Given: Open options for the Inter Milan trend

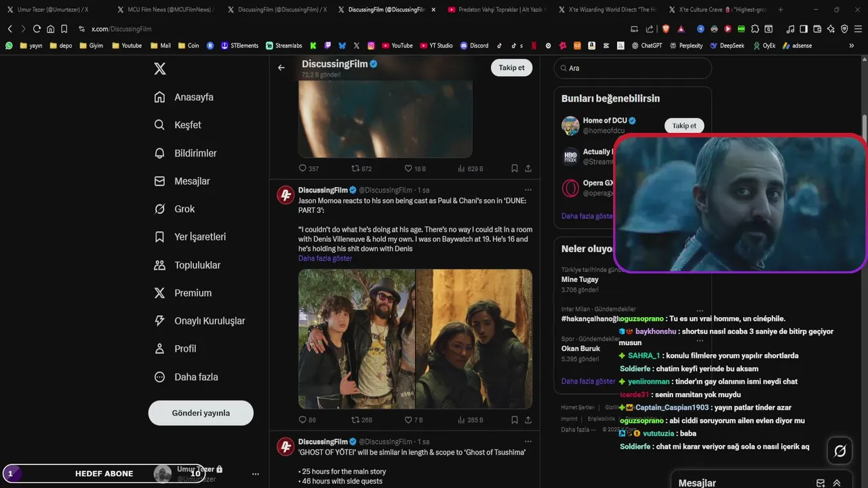Looking at the screenshot, I should (700, 310).
